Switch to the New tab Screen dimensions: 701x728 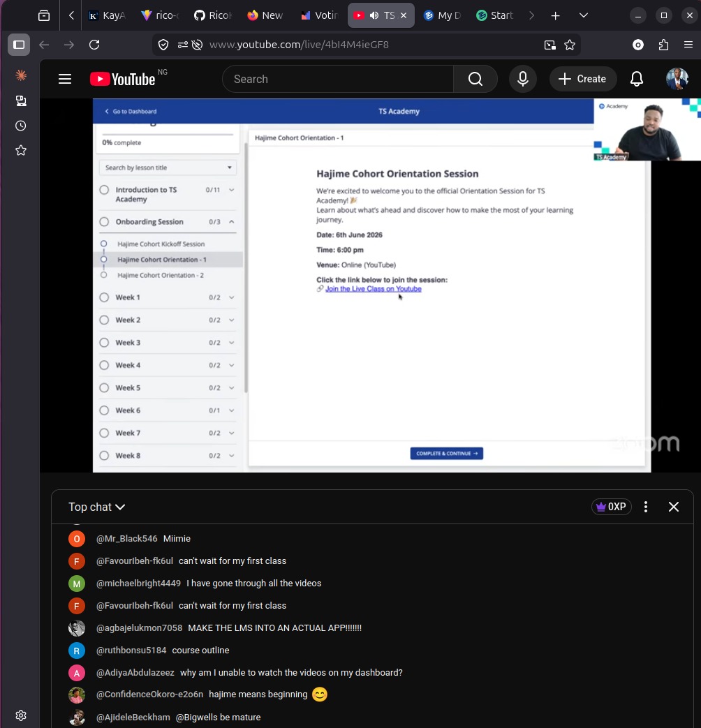pos(265,15)
